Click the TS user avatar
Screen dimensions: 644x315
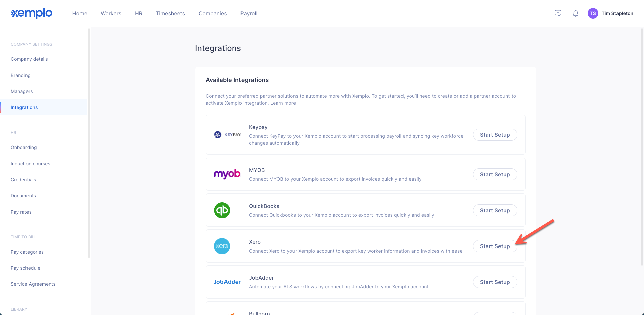pyautogui.click(x=593, y=13)
